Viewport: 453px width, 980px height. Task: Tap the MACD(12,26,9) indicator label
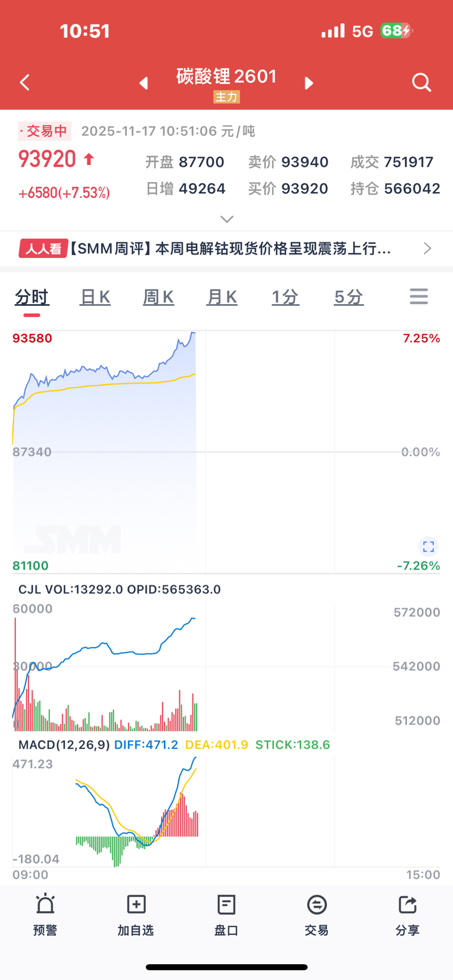tap(64, 745)
